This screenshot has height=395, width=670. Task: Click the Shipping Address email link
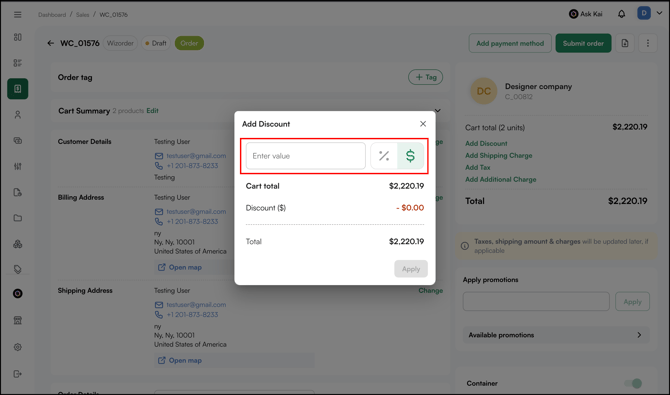(196, 305)
